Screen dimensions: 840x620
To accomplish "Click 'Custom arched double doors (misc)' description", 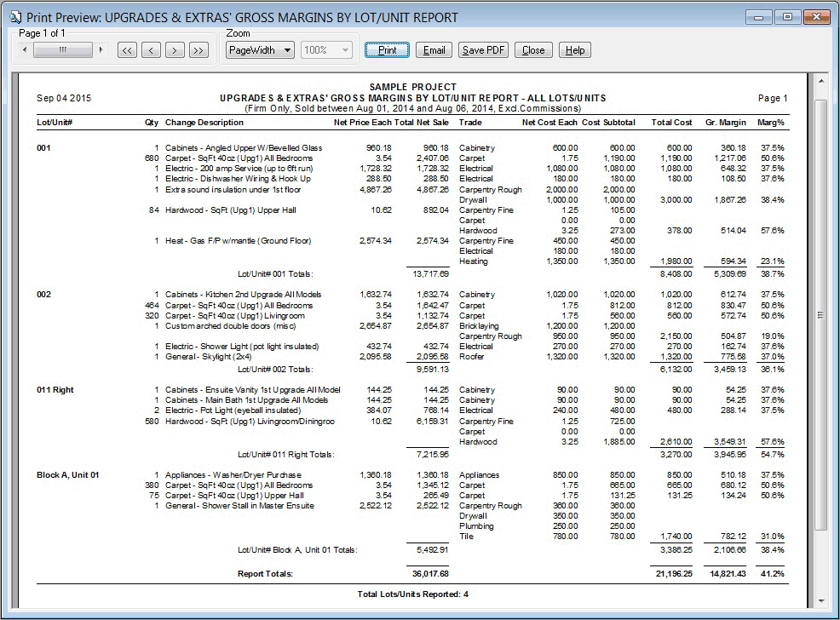I will coord(230,325).
